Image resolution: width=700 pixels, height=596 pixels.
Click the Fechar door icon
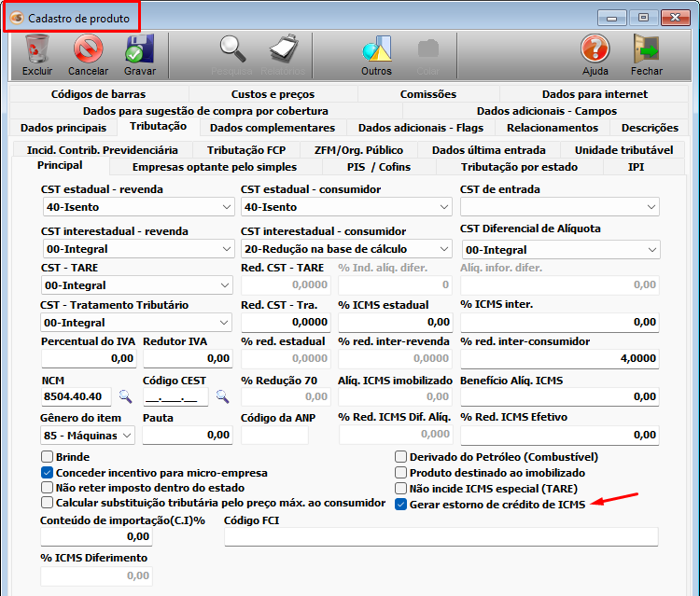click(x=646, y=50)
